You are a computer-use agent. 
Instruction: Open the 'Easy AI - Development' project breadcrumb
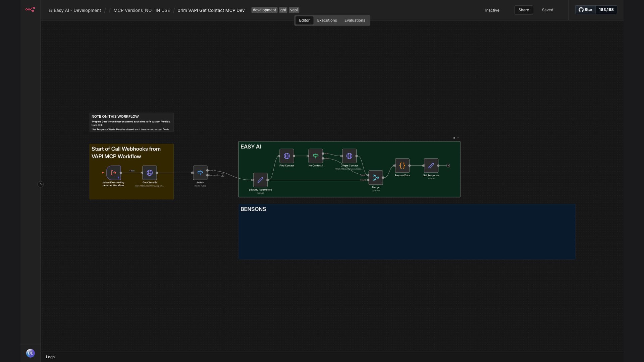pos(75,10)
